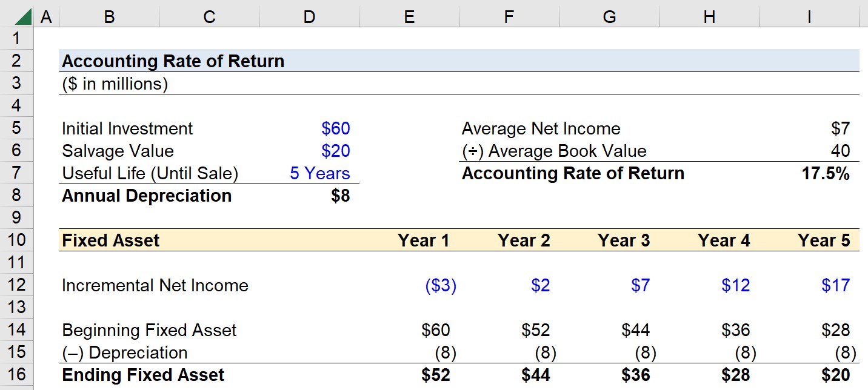Select row 2 header
The width and height of the screenshot is (868, 390).
pos(18,61)
